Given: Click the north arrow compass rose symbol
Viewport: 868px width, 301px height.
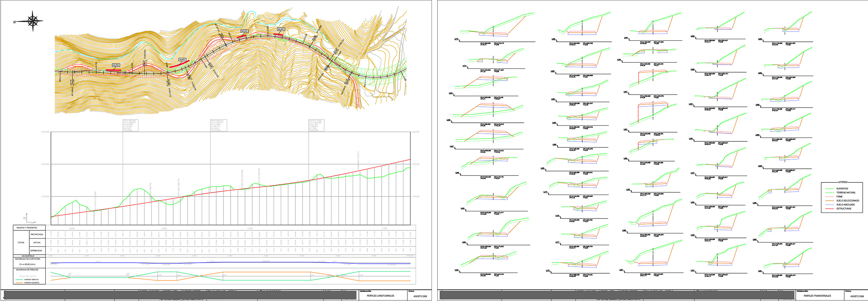Looking at the screenshot, I should point(33,21).
